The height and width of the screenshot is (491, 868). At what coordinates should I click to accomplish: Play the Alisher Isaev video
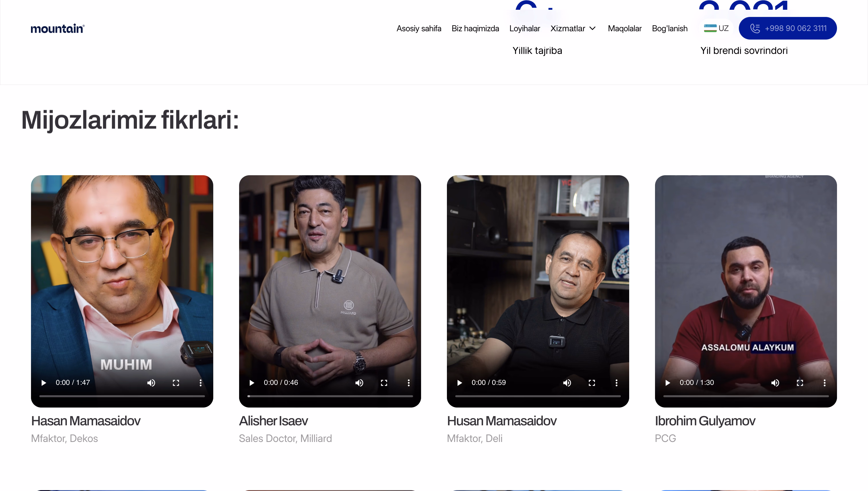click(251, 383)
